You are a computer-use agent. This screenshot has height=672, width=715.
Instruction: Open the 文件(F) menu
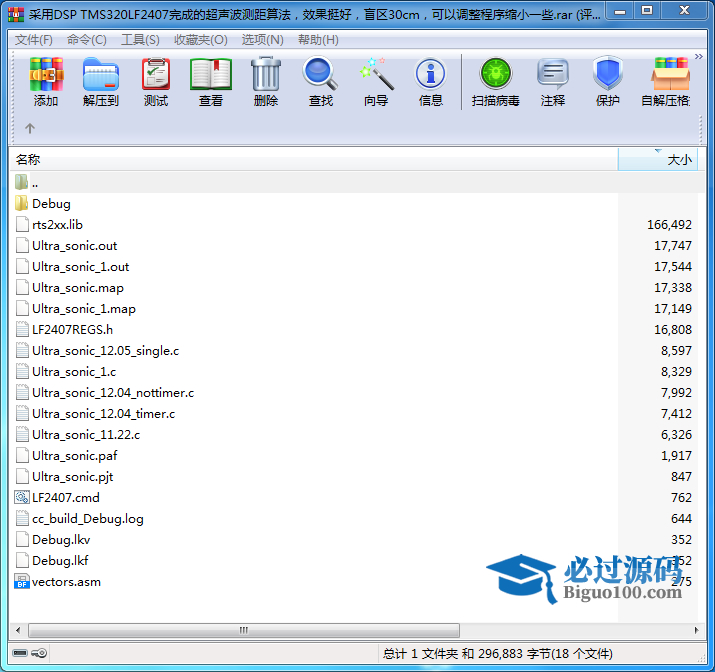pyautogui.click(x=34, y=40)
